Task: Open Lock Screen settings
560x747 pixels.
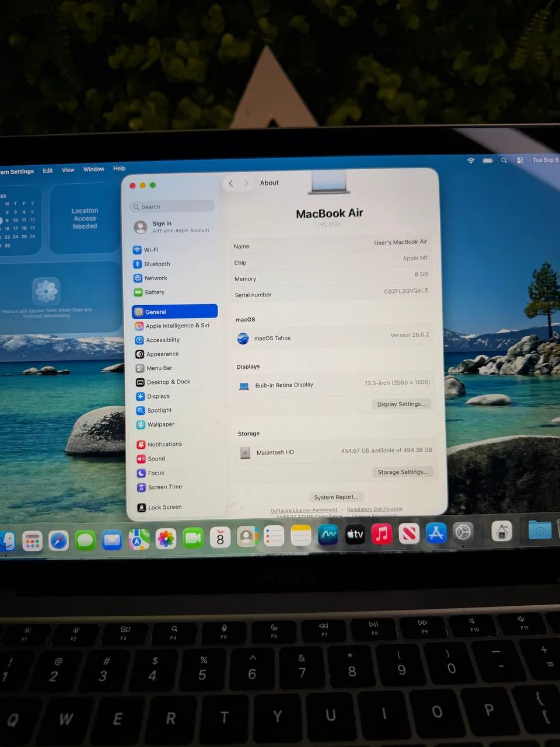Action: pyautogui.click(x=159, y=507)
